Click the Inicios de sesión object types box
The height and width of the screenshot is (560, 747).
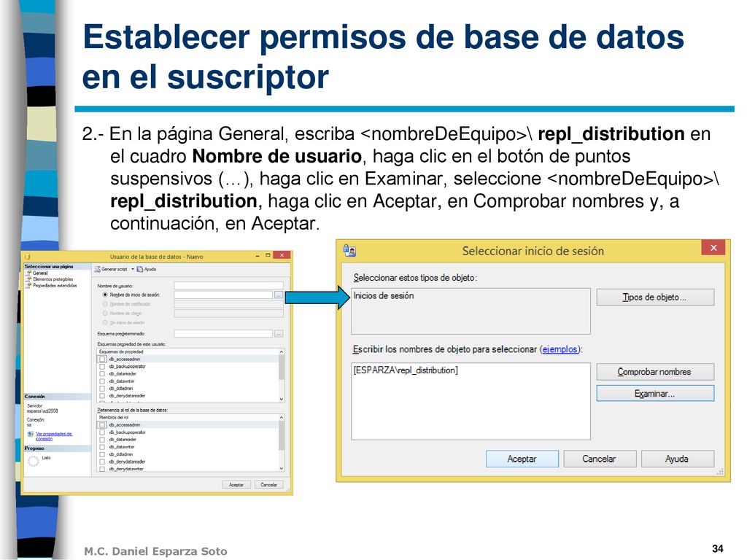point(471,311)
